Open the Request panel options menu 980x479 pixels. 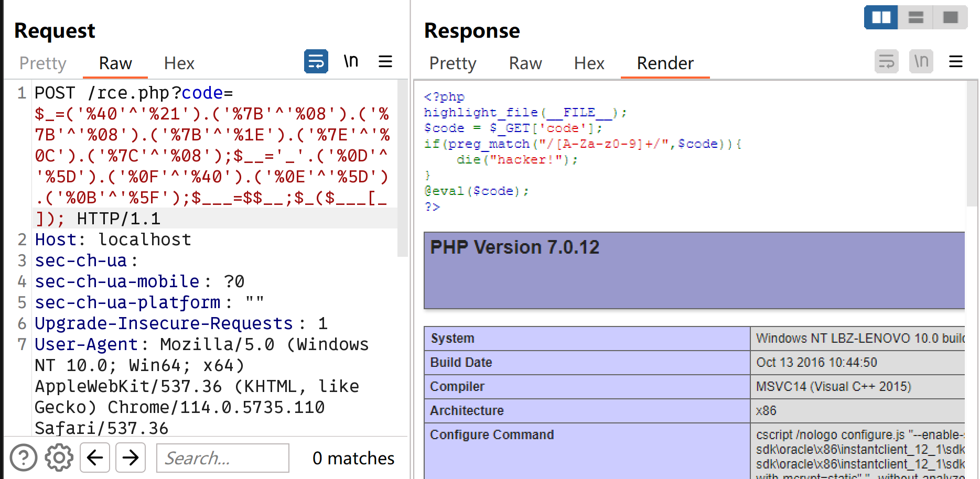(385, 61)
